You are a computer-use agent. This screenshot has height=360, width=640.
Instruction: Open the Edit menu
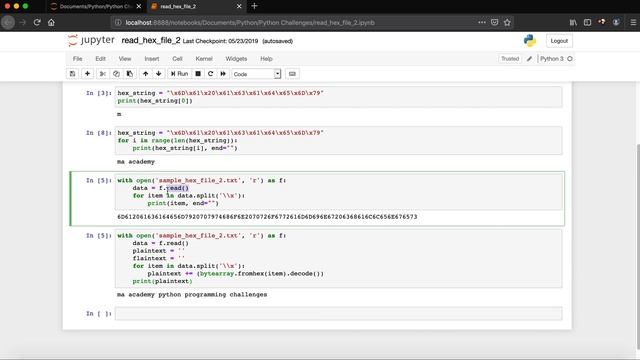click(x=100, y=59)
